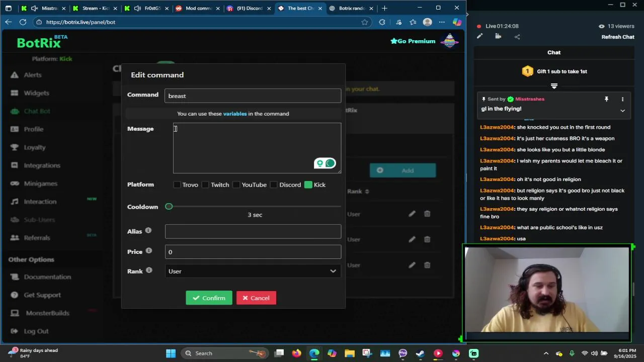Click the pin icon on pinned message
The width and height of the screenshot is (644, 362).
606,99
